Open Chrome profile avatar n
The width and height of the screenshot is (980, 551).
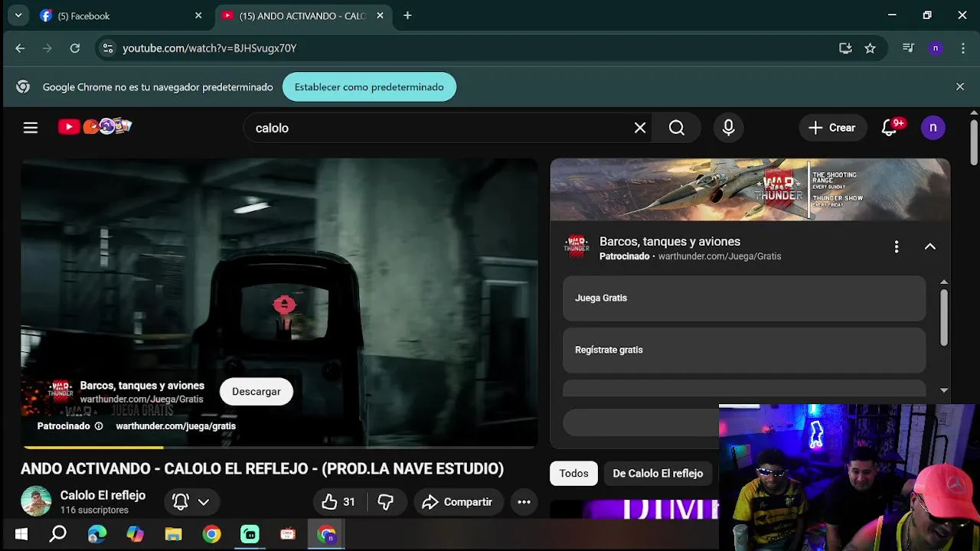935,48
